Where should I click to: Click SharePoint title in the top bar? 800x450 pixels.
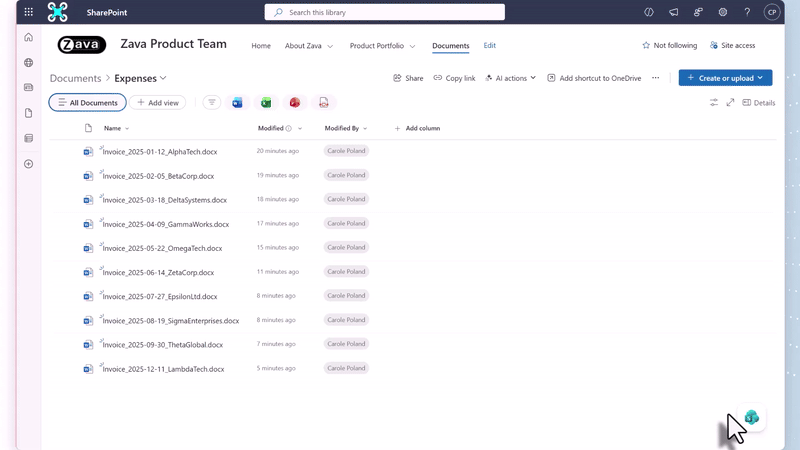pyautogui.click(x=107, y=12)
